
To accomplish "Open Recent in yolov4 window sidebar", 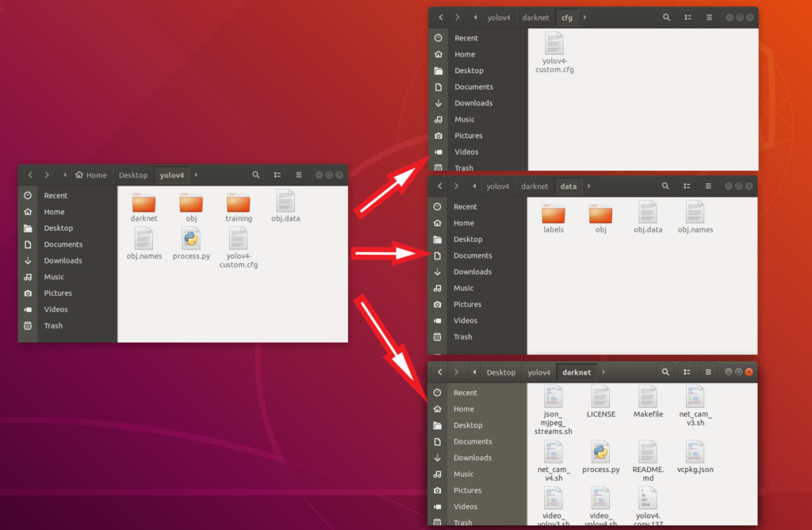I will (56, 195).
